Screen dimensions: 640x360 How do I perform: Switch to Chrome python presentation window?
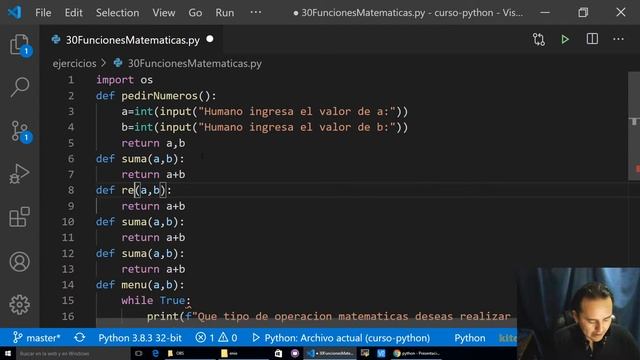416,353
